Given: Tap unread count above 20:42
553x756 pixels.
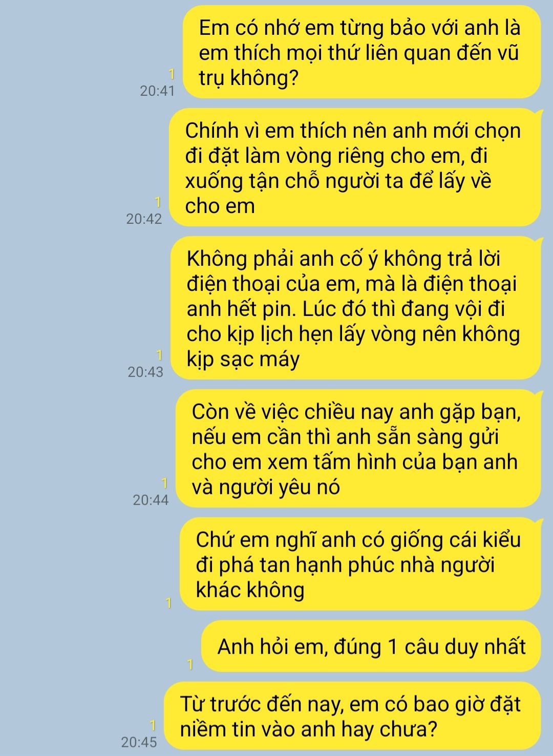Looking at the screenshot, I should pyautogui.click(x=159, y=202).
